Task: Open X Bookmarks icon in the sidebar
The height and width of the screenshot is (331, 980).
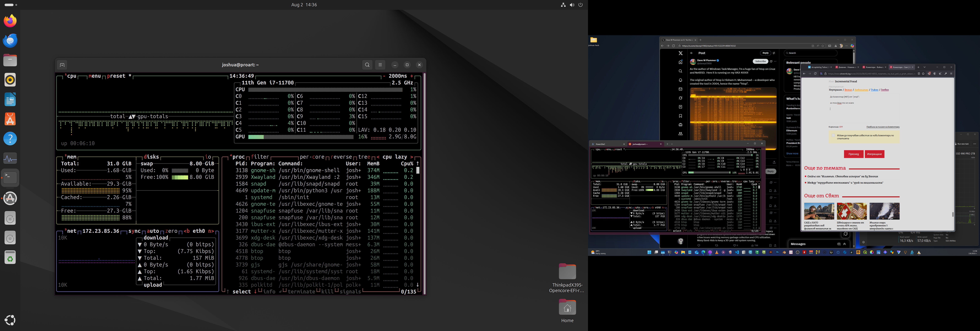Action: click(681, 116)
